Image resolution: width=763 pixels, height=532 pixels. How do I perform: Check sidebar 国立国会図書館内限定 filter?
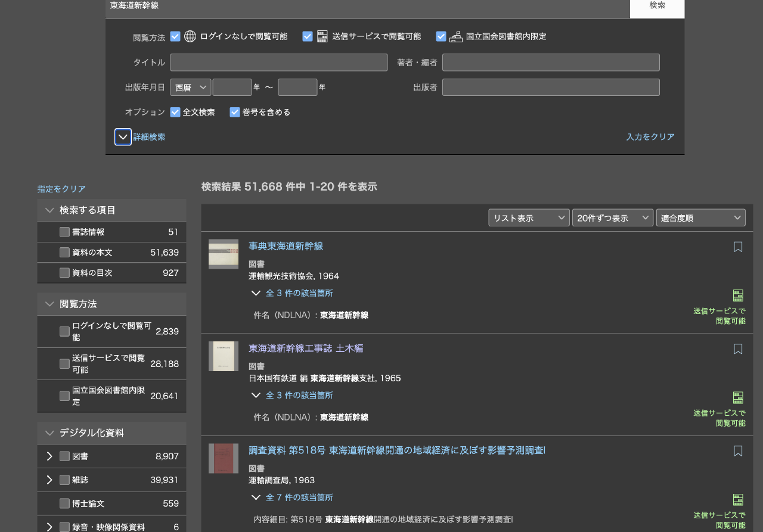[64, 396]
